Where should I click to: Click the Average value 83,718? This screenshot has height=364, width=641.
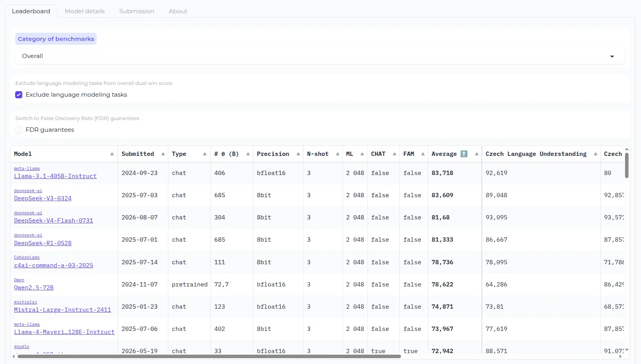442,173
